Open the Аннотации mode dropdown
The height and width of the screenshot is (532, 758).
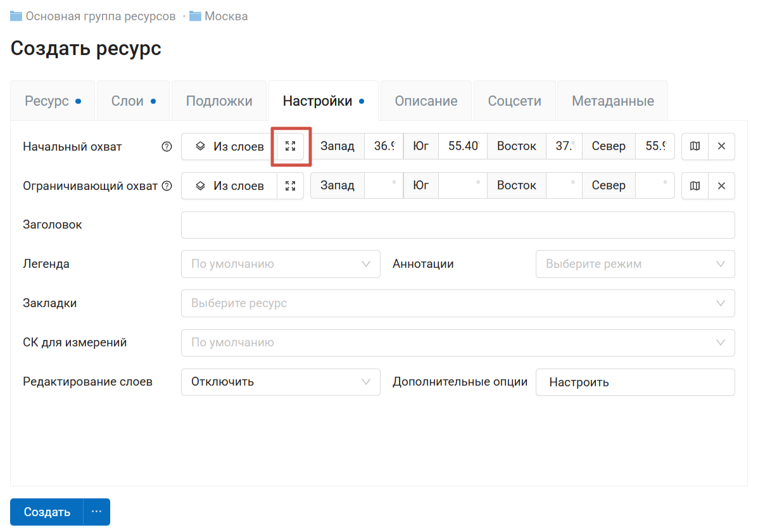pyautogui.click(x=635, y=264)
